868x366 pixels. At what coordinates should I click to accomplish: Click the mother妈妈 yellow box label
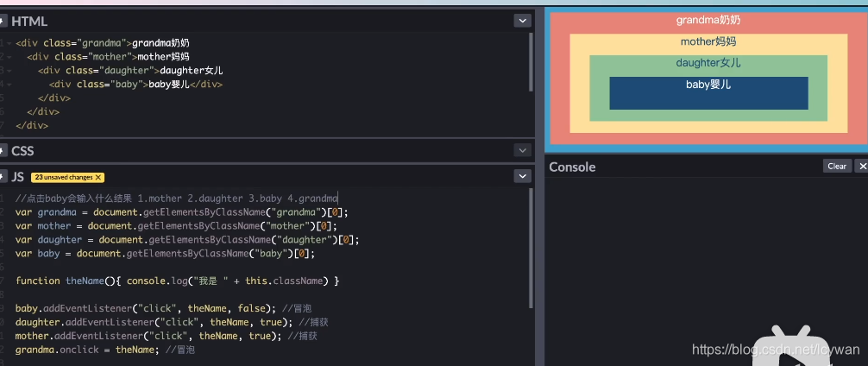pyautogui.click(x=708, y=41)
